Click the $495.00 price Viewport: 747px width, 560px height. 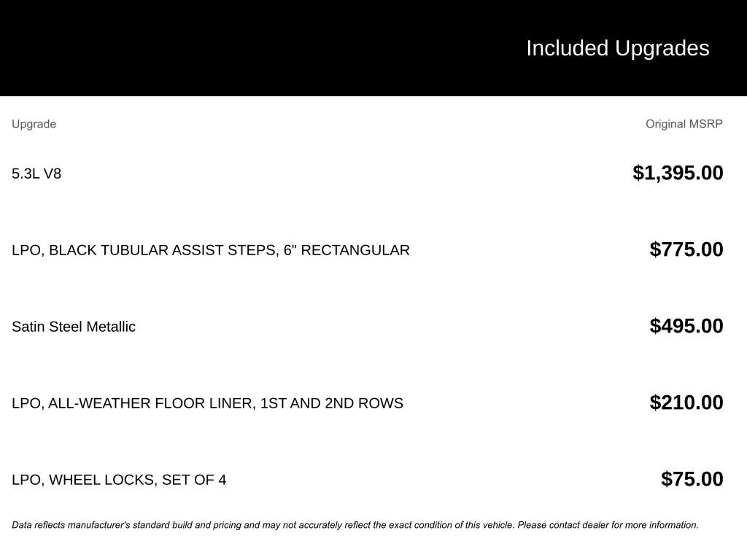tap(686, 326)
